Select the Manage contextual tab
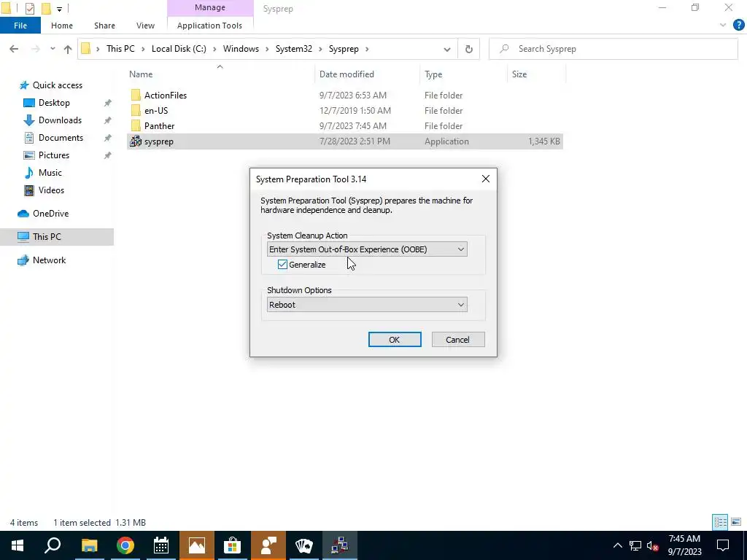747x560 pixels. click(210, 8)
